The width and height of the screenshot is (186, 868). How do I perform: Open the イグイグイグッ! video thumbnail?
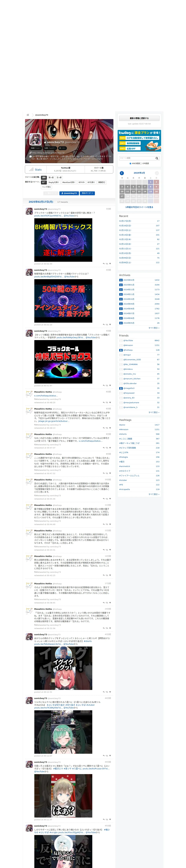63,668
